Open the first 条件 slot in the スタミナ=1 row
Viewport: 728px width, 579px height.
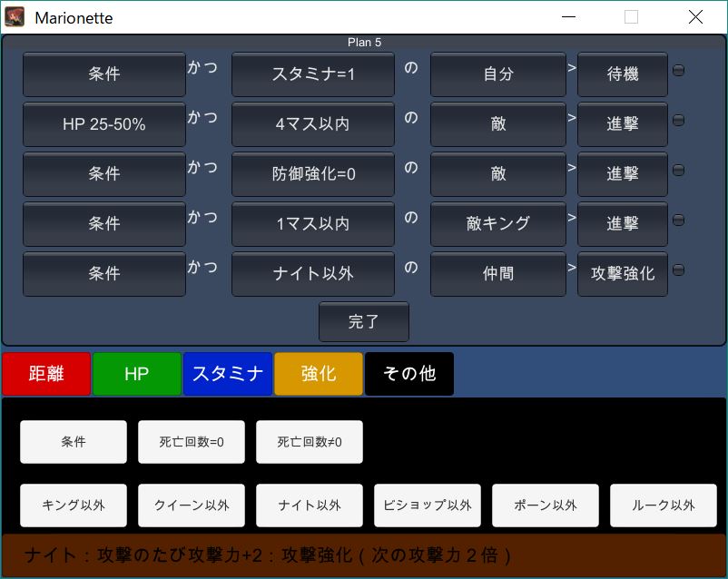[x=104, y=74]
